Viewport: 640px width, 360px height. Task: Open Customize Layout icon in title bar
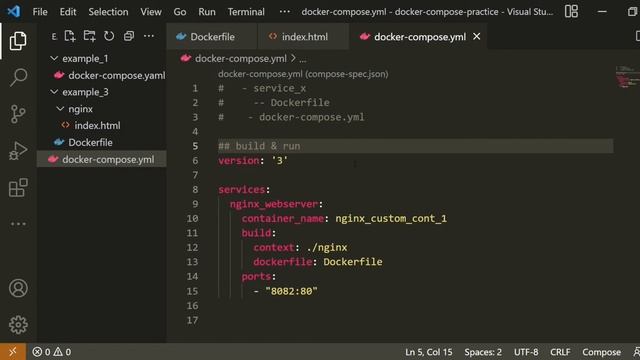pyautogui.click(x=571, y=11)
